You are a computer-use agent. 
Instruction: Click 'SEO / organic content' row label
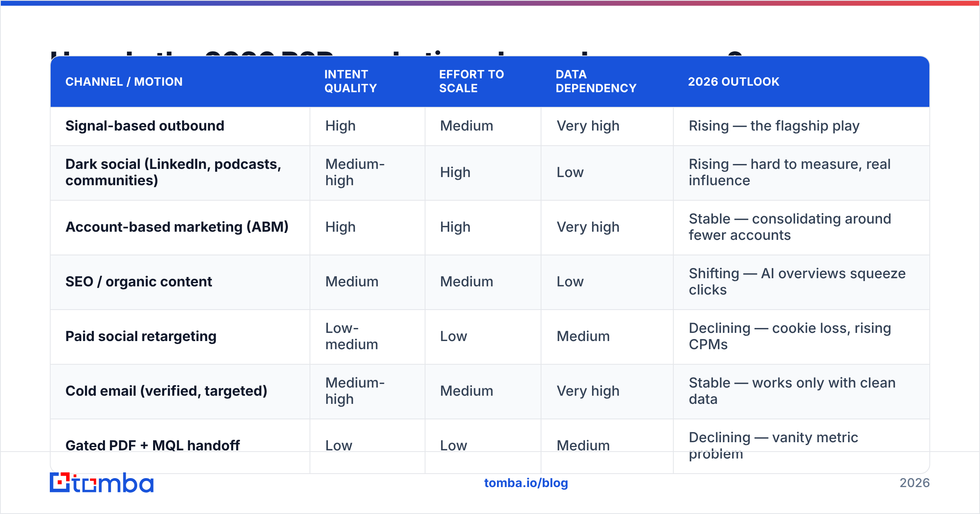coord(139,281)
